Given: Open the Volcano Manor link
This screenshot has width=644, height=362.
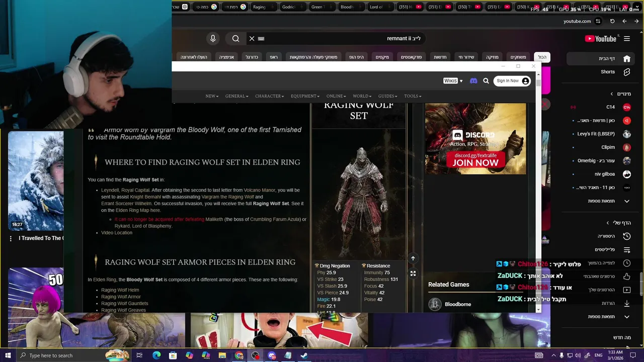Looking at the screenshot, I should pos(260,190).
